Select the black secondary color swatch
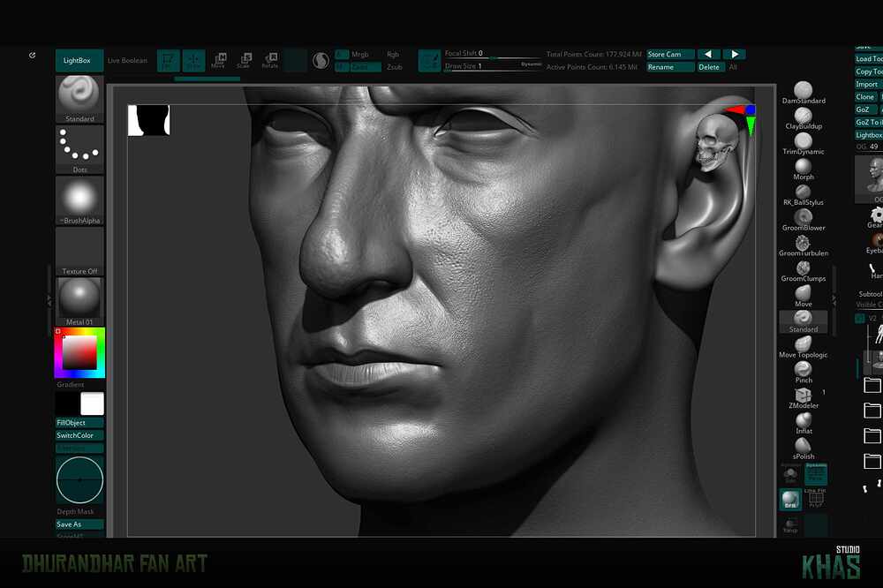883x588 pixels. [x=67, y=403]
